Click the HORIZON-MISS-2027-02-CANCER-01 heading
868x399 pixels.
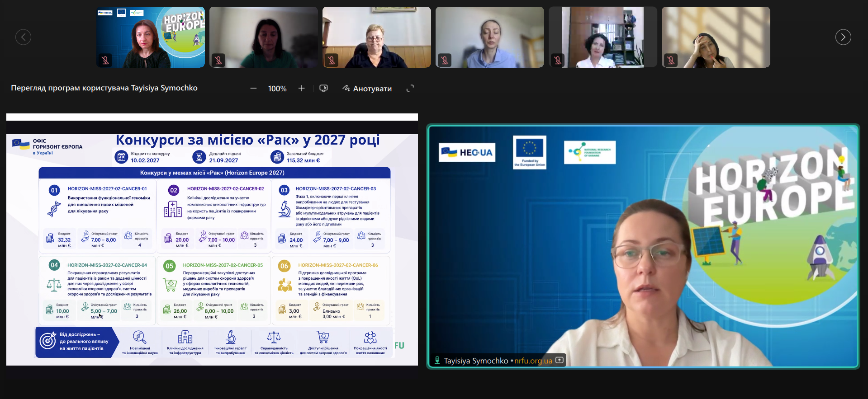click(107, 189)
